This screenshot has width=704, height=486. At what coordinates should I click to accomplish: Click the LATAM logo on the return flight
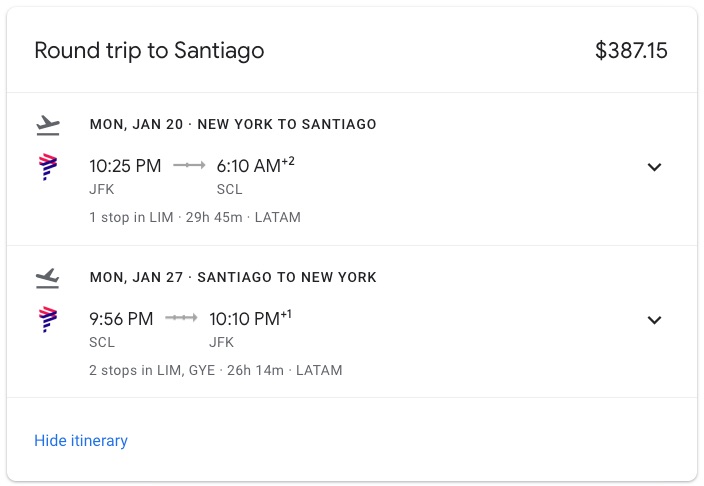48,319
